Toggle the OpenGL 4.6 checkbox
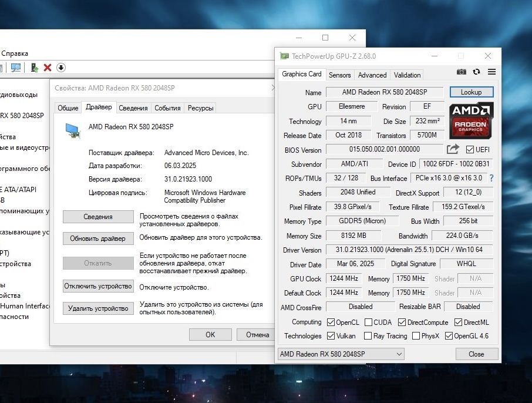The height and width of the screenshot is (403, 532). [x=449, y=336]
